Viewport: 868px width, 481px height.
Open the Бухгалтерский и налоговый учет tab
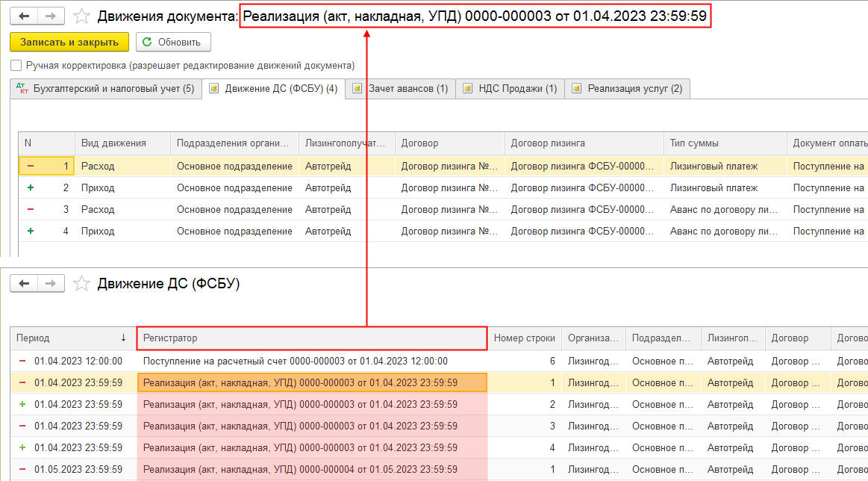(105, 89)
